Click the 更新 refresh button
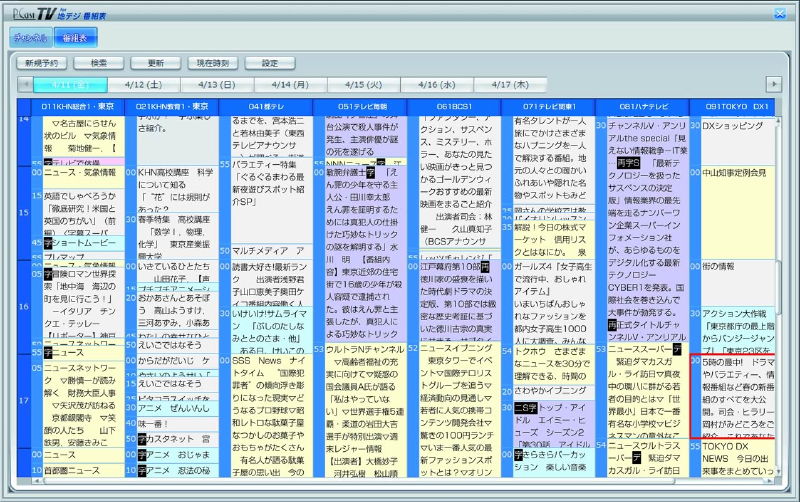 pyautogui.click(x=156, y=62)
